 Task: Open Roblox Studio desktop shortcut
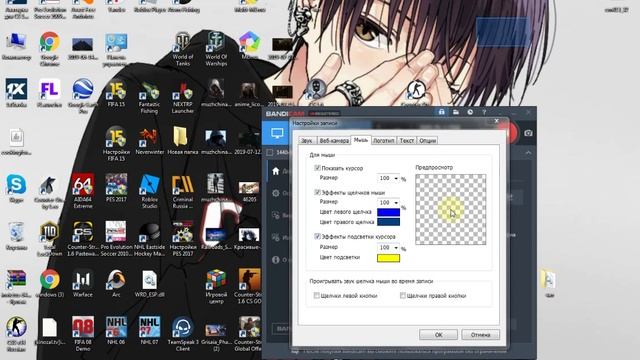tap(149, 191)
